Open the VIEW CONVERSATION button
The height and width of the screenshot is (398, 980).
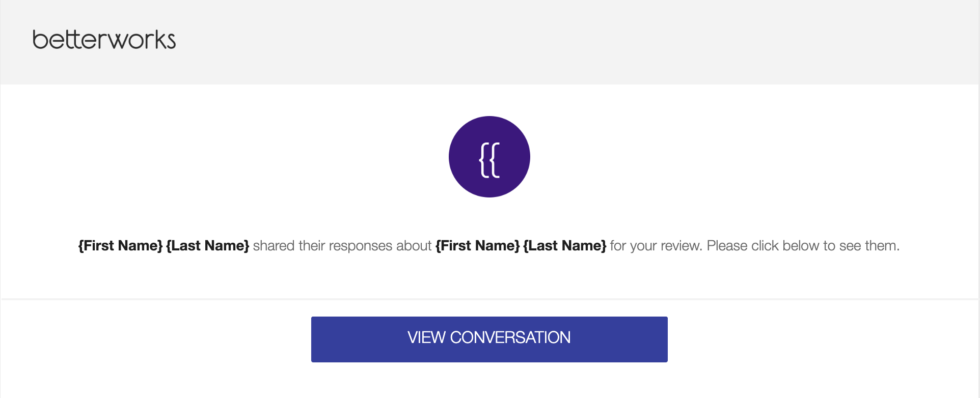pos(489,339)
